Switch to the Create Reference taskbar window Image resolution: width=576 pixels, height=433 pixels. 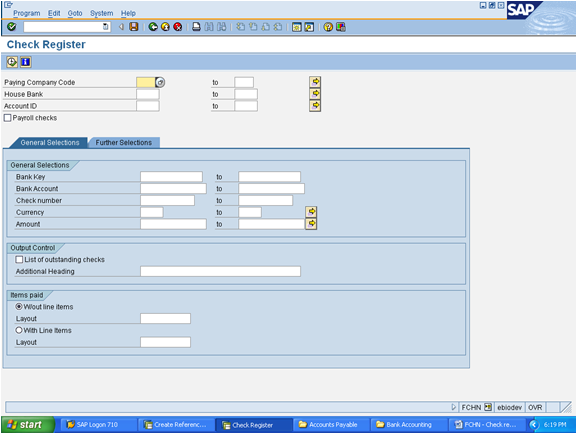(x=176, y=425)
